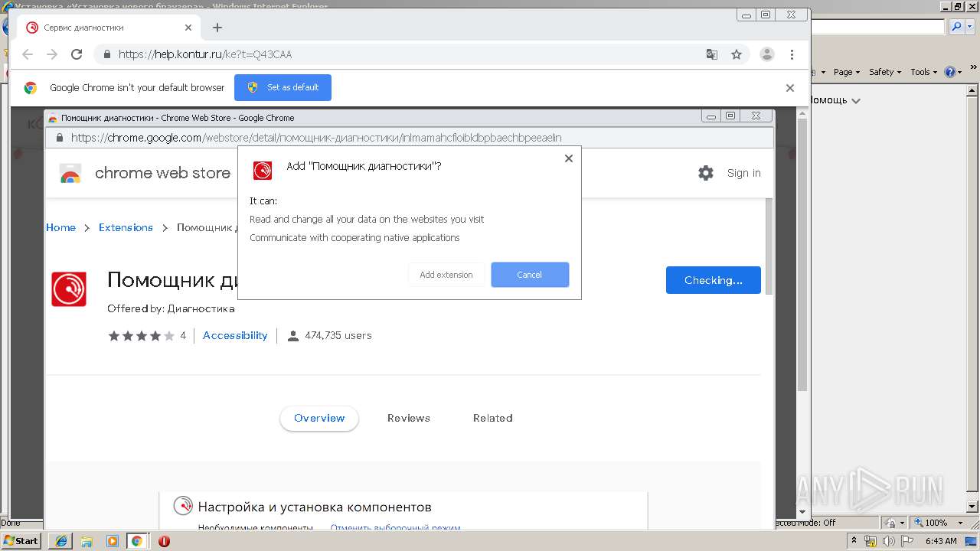Open the IE Tools menu

pos(923,72)
